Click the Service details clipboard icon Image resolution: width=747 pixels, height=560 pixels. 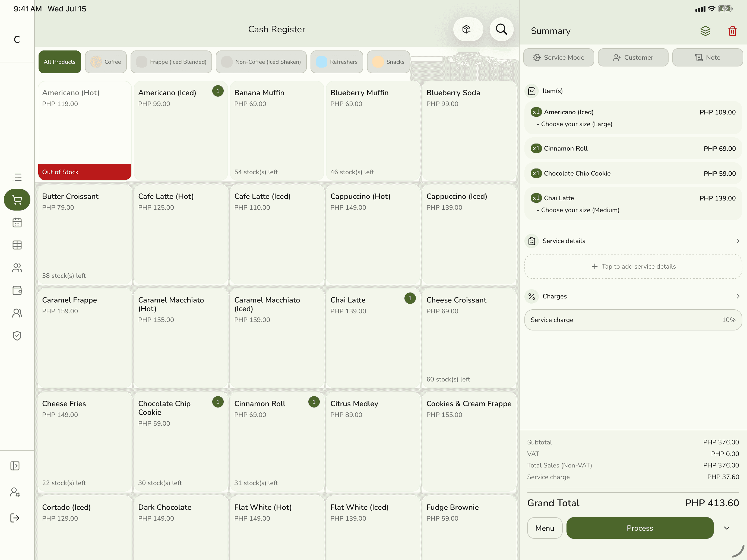[x=531, y=241]
